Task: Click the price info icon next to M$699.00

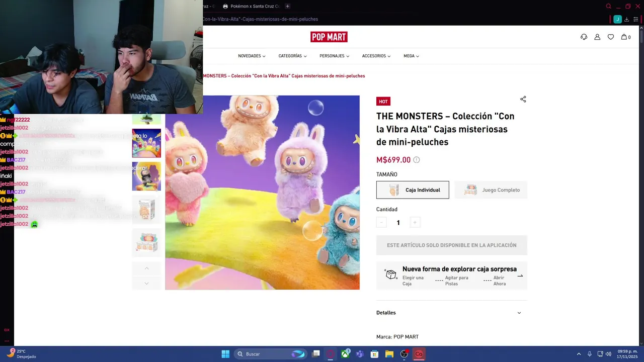Action: 417,160
